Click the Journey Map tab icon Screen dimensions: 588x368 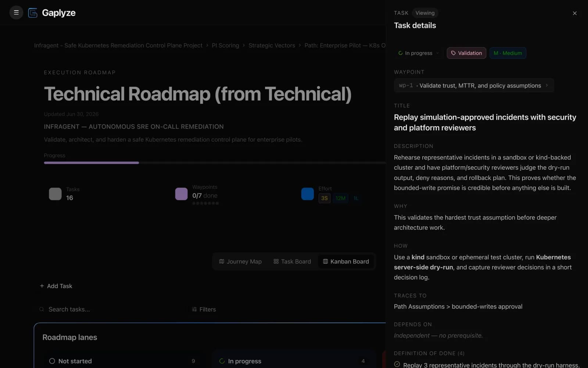click(222, 261)
